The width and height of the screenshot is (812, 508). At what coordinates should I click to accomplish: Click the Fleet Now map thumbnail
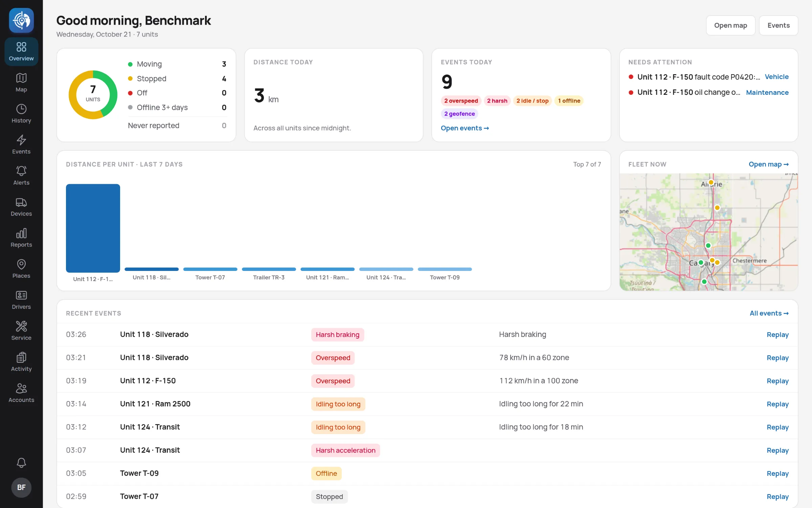click(x=708, y=232)
